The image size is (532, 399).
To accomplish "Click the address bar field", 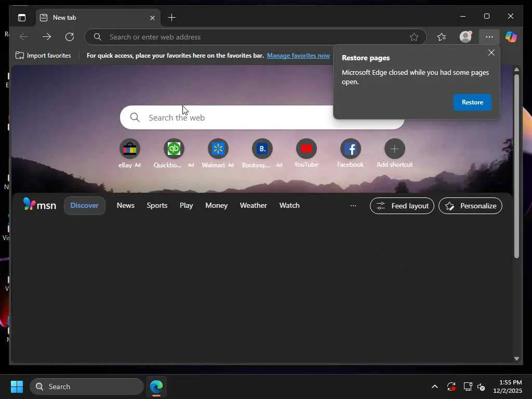I will tap(255, 37).
